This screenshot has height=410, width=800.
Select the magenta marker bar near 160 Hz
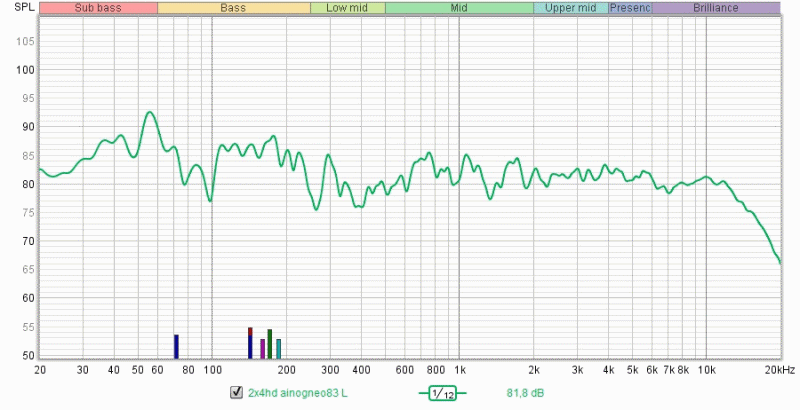(x=263, y=348)
